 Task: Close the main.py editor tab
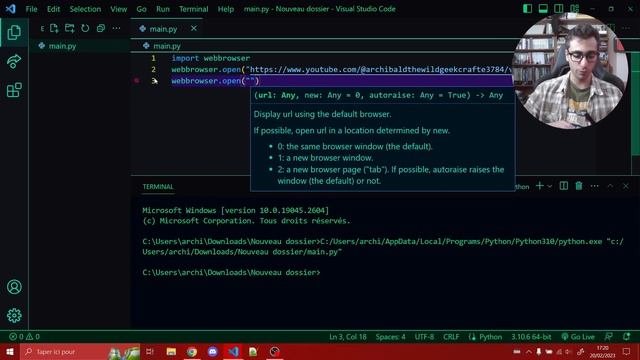(x=194, y=28)
